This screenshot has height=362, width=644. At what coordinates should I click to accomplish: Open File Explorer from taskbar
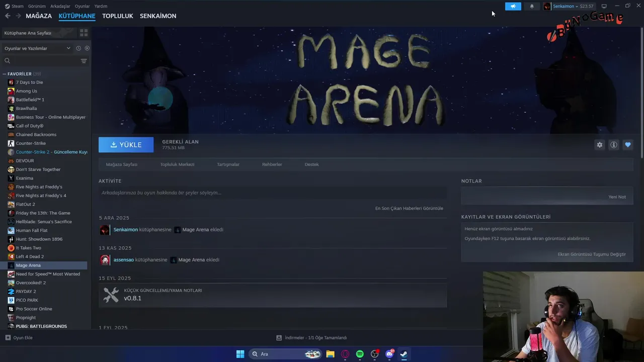point(330,354)
